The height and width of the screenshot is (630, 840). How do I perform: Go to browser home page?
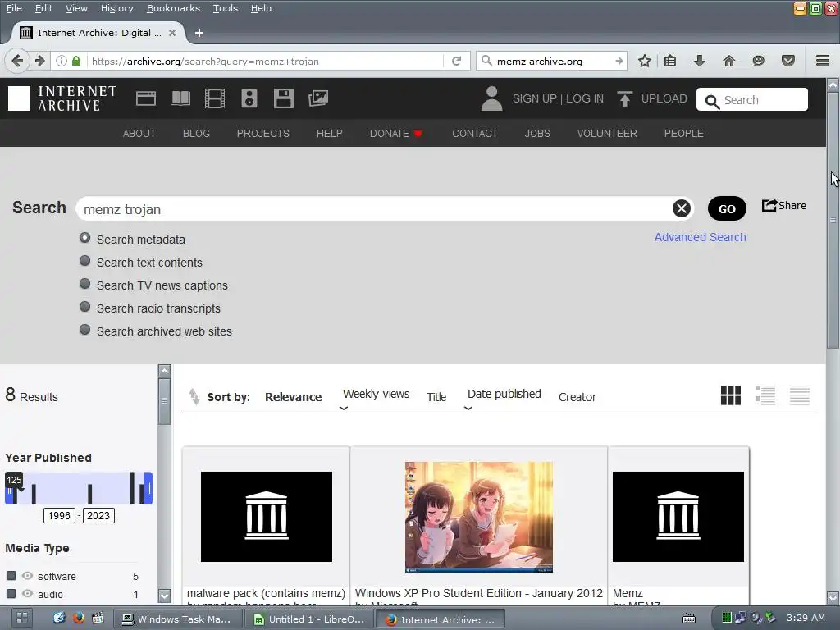pos(728,61)
